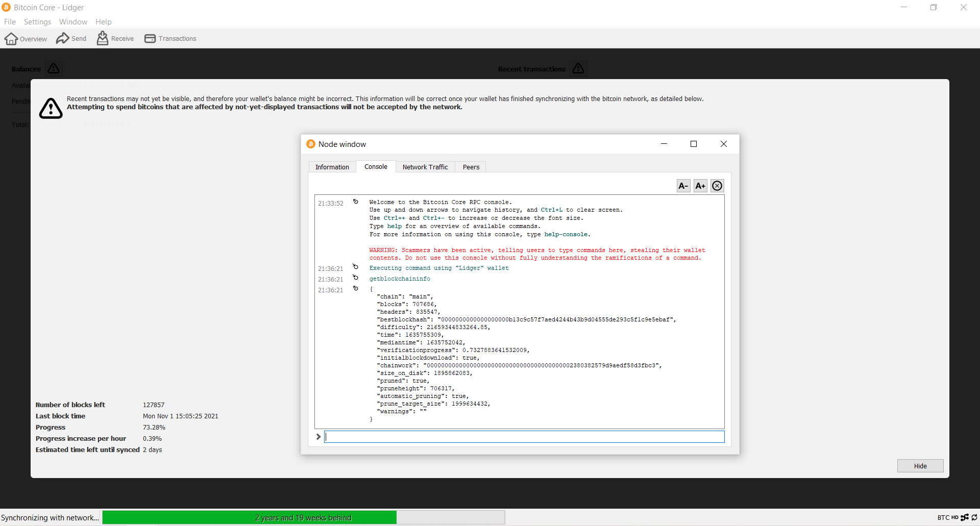Viewport: 980px width, 526px height.
Task: Click the HD wallet status icon
Action: 954,517
